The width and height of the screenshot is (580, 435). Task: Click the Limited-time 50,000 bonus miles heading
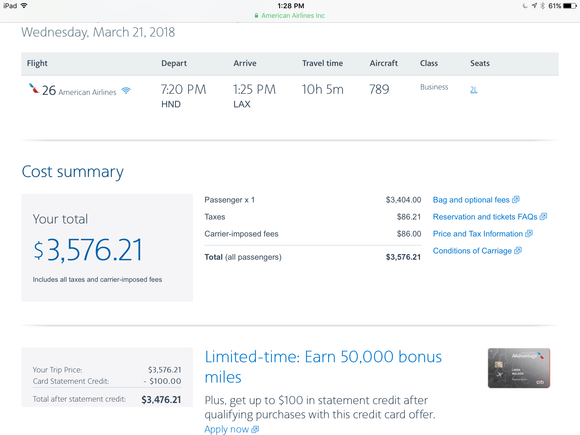323,367
